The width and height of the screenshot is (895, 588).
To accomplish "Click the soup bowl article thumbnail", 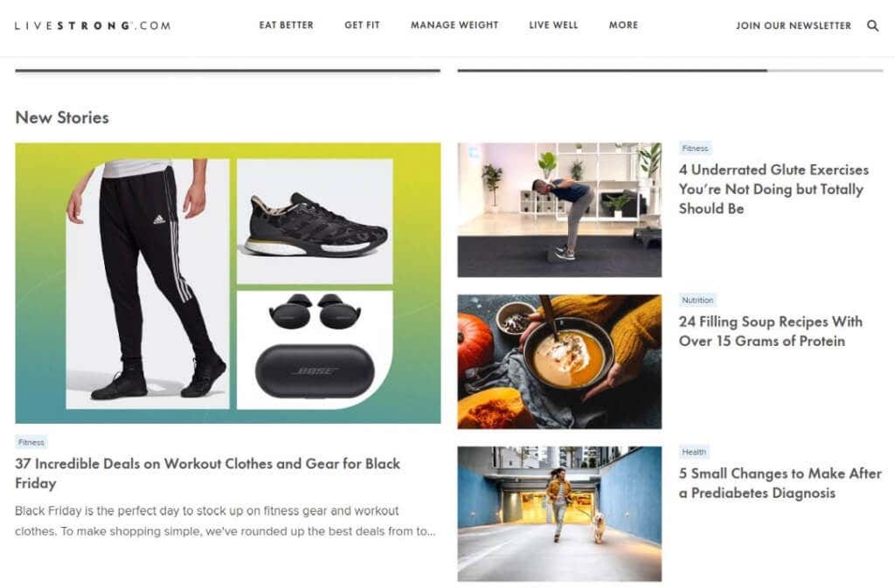I will [x=559, y=362].
